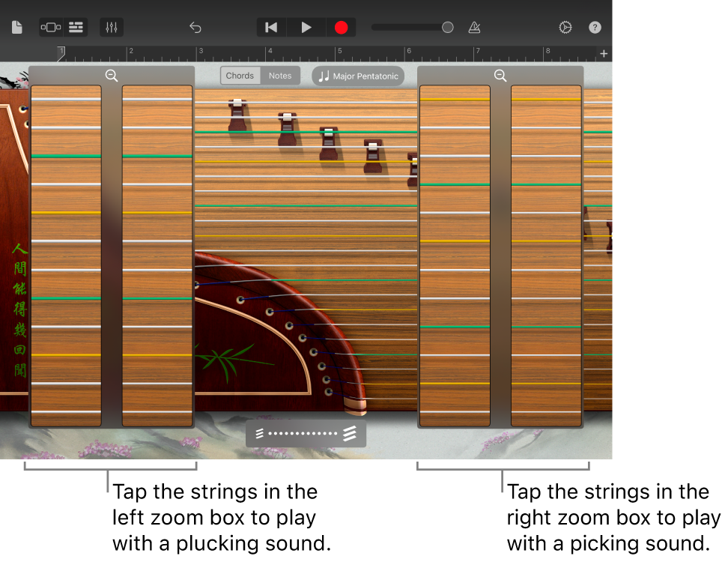Screen dimensions: 728x565
Task: Open the Help question mark
Action: [595, 27]
